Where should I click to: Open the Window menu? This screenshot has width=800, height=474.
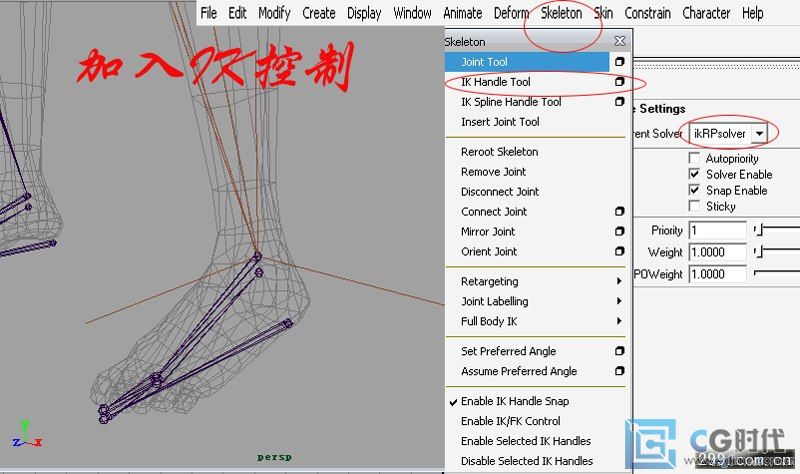(x=412, y=13)
